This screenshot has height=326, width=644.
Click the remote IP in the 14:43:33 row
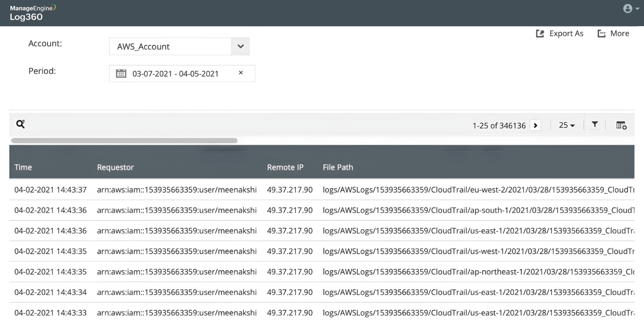coord(290,313)
